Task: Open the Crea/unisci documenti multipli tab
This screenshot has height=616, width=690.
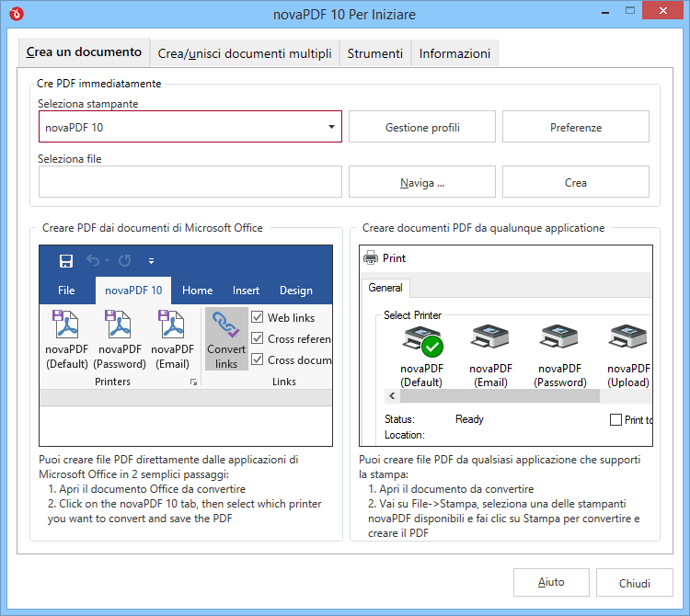Action: point(245,53)
